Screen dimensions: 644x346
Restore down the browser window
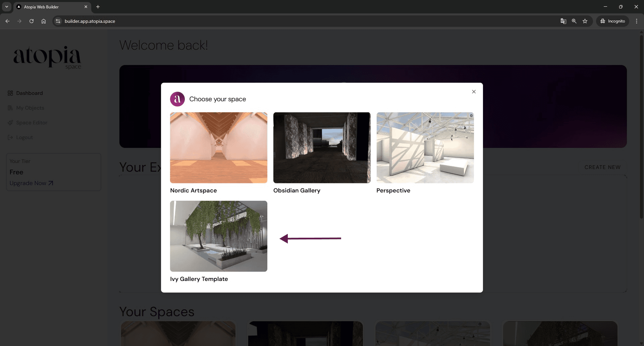tap(621, 7)
